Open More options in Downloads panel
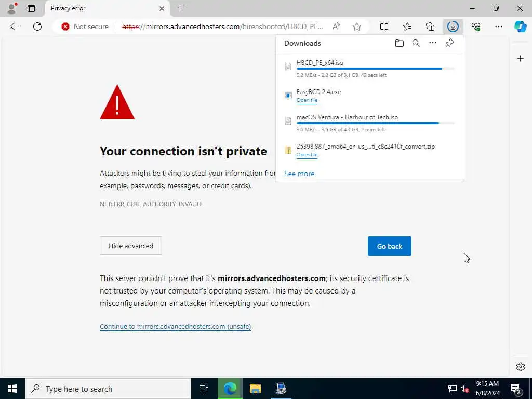 pyautogui.click(x=433, y=43)
